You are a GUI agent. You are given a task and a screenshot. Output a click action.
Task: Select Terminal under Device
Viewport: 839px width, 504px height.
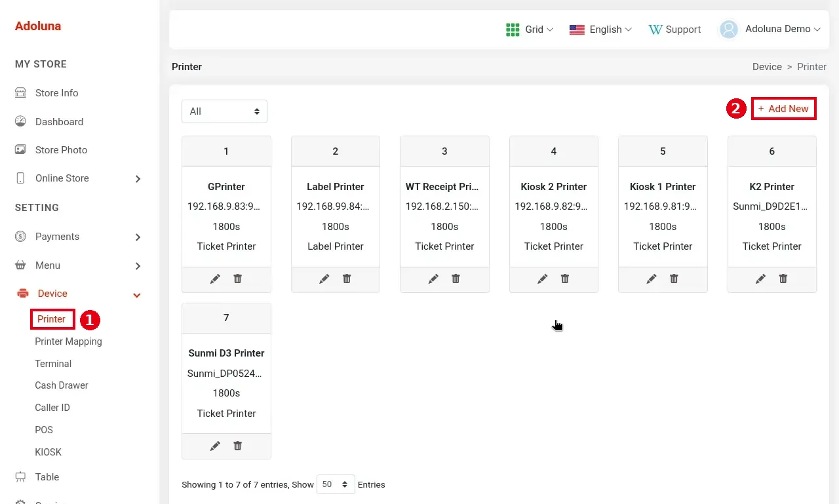(x=53, y=364)
